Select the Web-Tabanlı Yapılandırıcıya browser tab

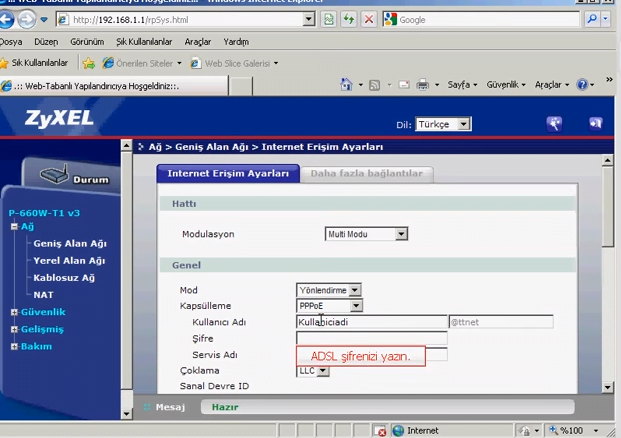tap(114, 86)
